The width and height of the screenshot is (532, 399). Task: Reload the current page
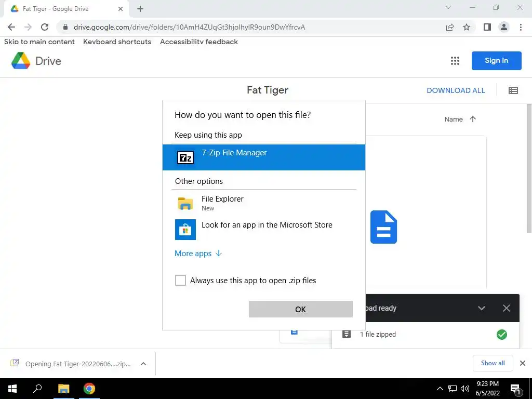click(x=45, y=27)
